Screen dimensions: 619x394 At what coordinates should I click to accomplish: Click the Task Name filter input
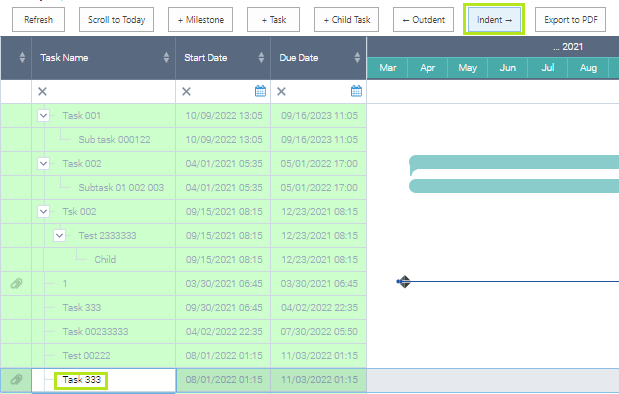[x=103, y=92]
